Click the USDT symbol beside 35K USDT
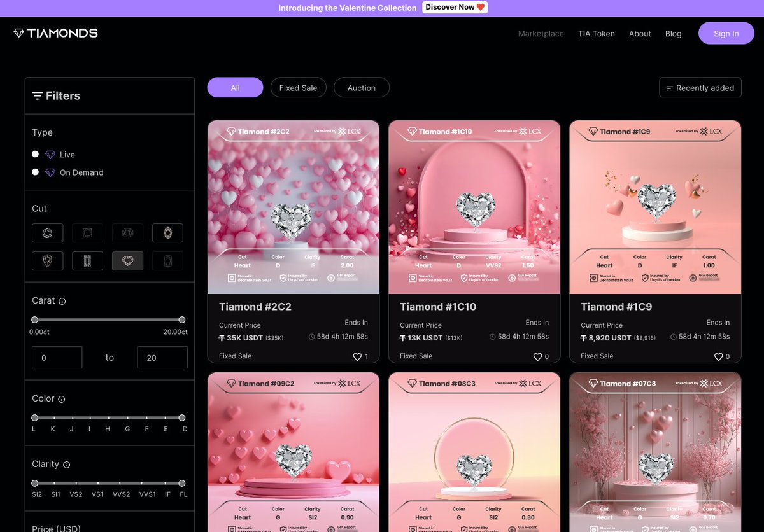764x532 pixels. pyautogui.click(x=222, y=338)
